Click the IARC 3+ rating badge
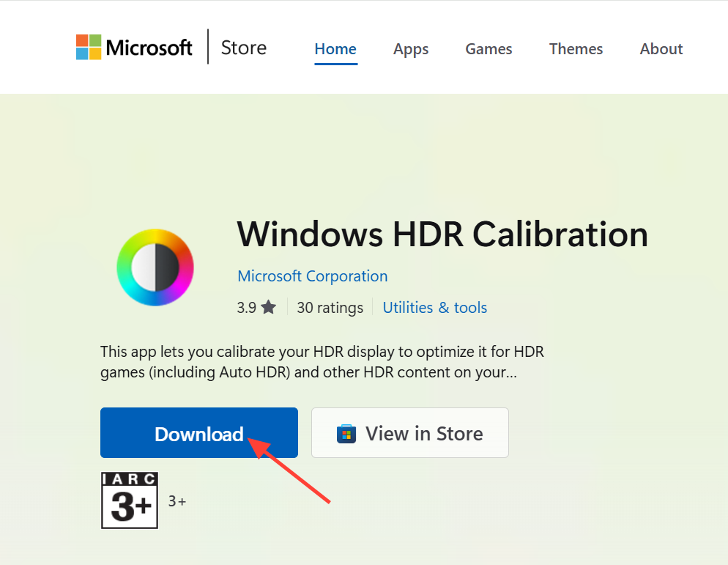This screenshot has height=565, width=728. (x=130, y=501)
